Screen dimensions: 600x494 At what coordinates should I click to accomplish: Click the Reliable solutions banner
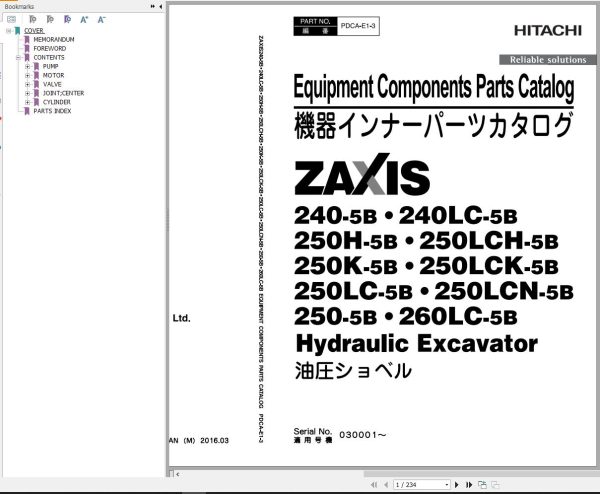click(548, 60)
